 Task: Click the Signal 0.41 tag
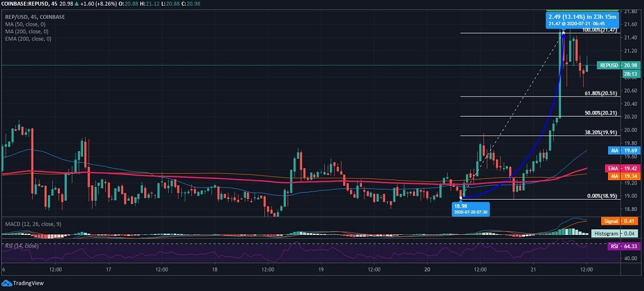(x=620, y=221)
